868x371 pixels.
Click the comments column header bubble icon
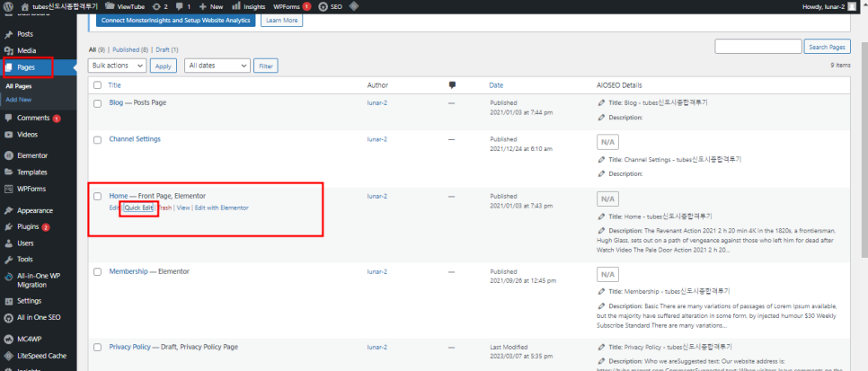point(452,85)
